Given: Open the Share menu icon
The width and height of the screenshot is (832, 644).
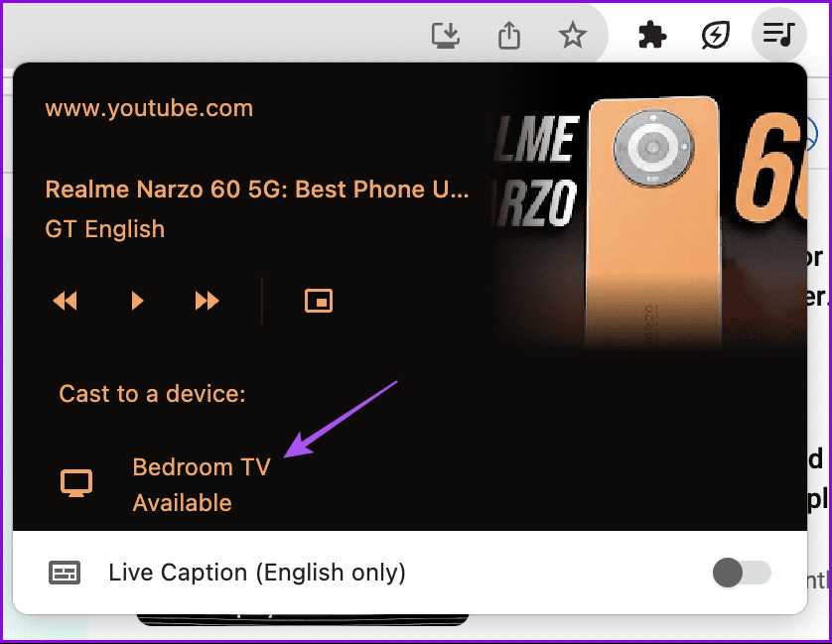Looking at the screenshot, I should coord(509,35).
